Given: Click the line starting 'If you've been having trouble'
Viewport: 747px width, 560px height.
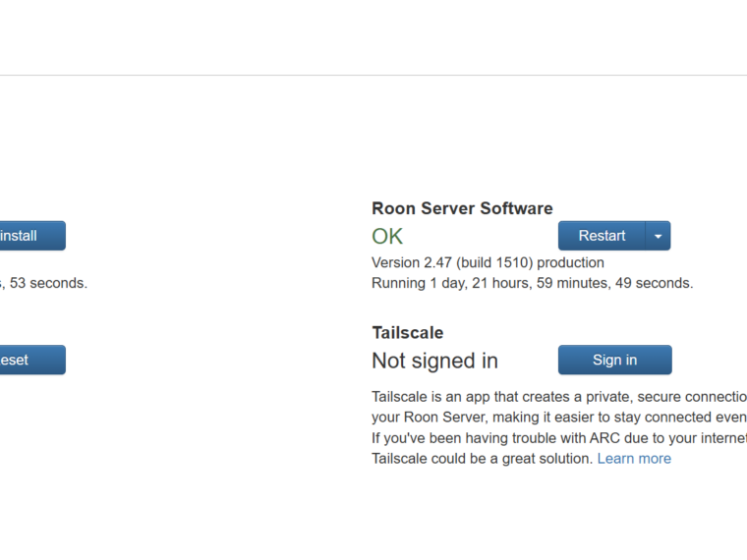Looking at the screenshot, I should (559, 438).
